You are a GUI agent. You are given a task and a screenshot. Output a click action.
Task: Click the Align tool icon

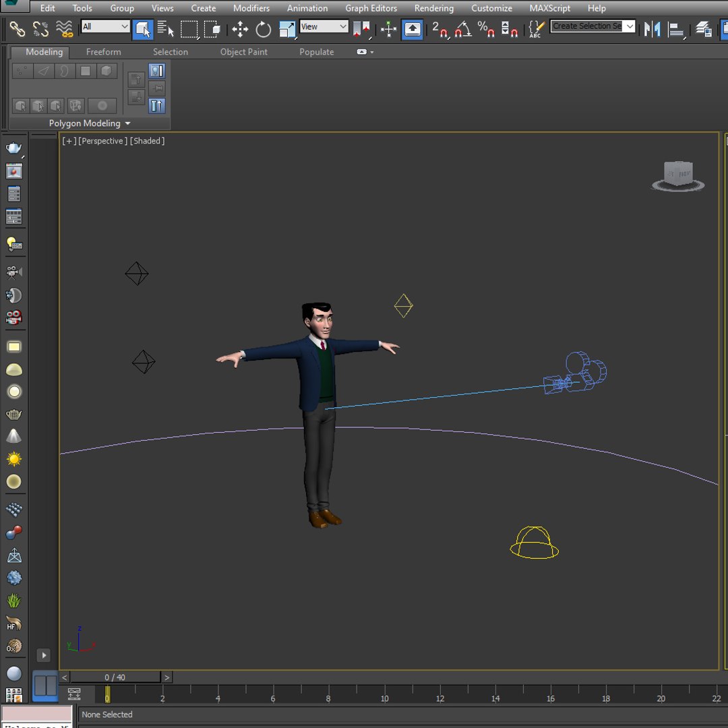click(x=676, y=30)
